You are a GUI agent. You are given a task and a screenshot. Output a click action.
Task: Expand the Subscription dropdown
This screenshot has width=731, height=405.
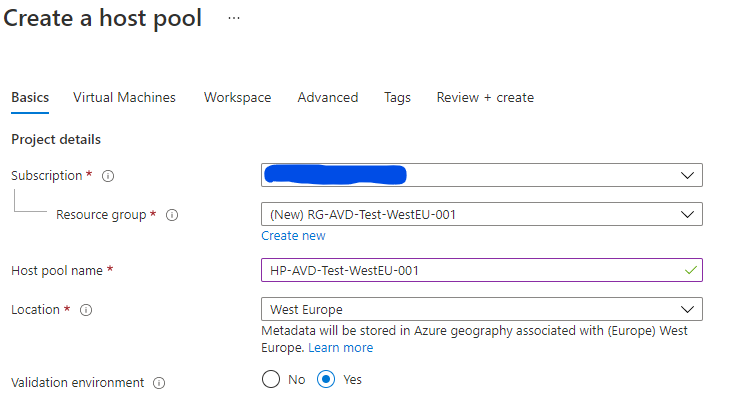click(x=482, y=175)
